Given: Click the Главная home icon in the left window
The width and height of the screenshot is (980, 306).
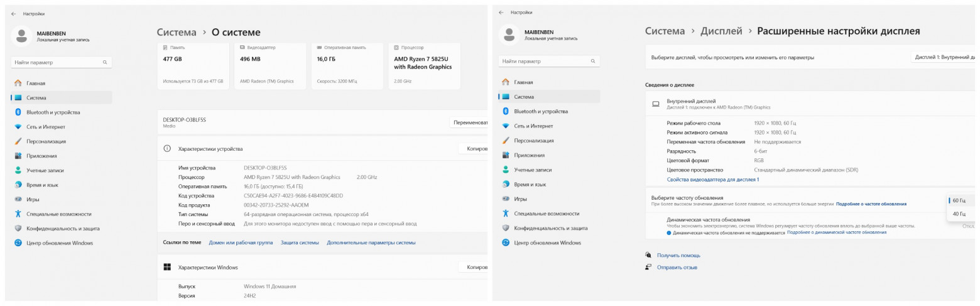Looking at the screenshot, I should [x=18, y=83].
